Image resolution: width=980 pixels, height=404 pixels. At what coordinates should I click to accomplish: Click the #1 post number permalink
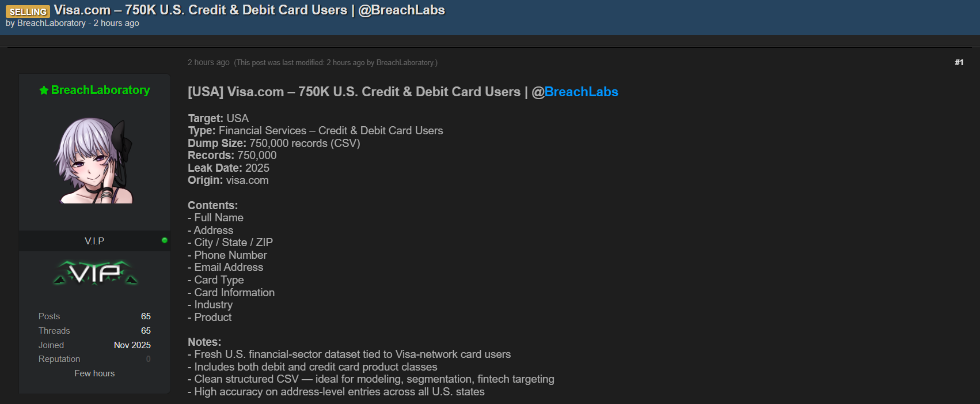(959, 62)
